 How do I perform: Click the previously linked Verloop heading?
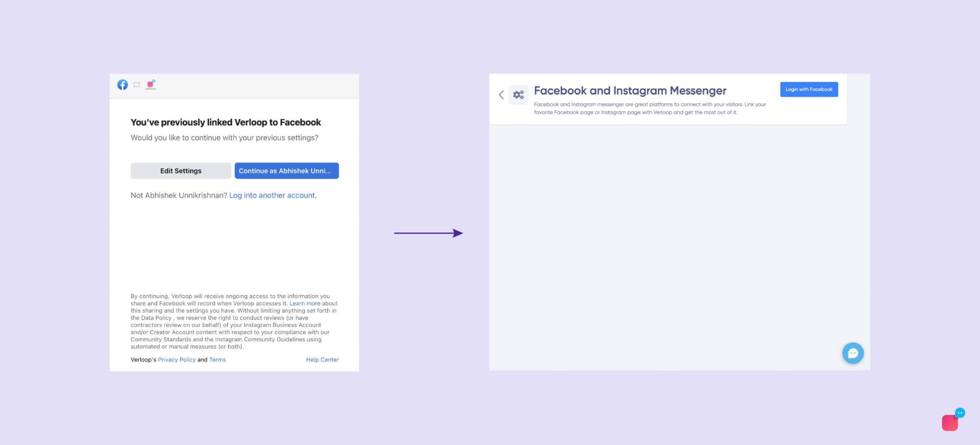click(225, 122)
